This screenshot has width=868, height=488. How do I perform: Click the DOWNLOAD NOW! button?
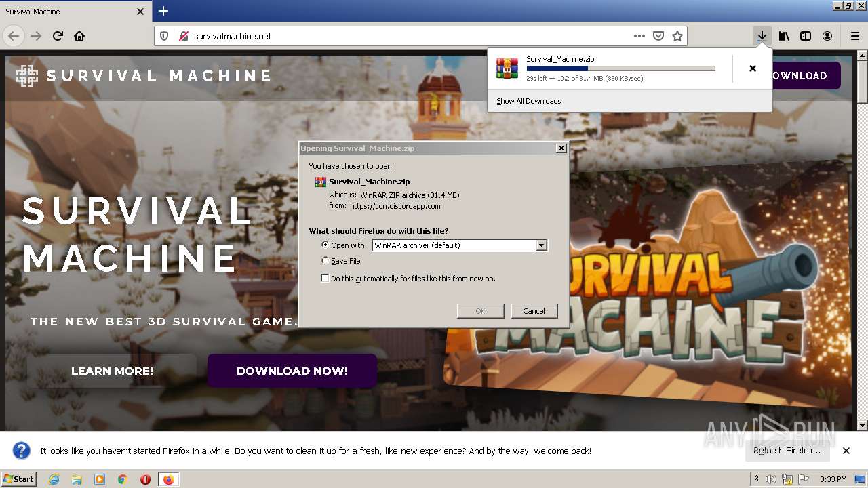[292, 371]
